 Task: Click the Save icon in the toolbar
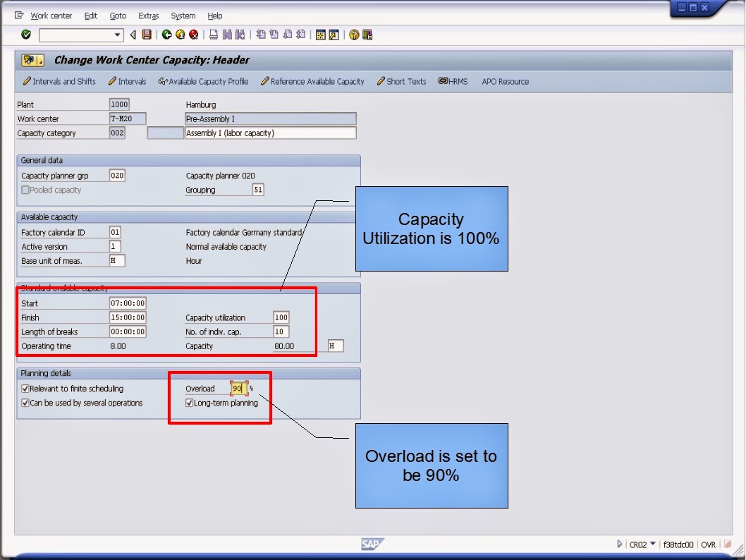[x=147, y=33]
